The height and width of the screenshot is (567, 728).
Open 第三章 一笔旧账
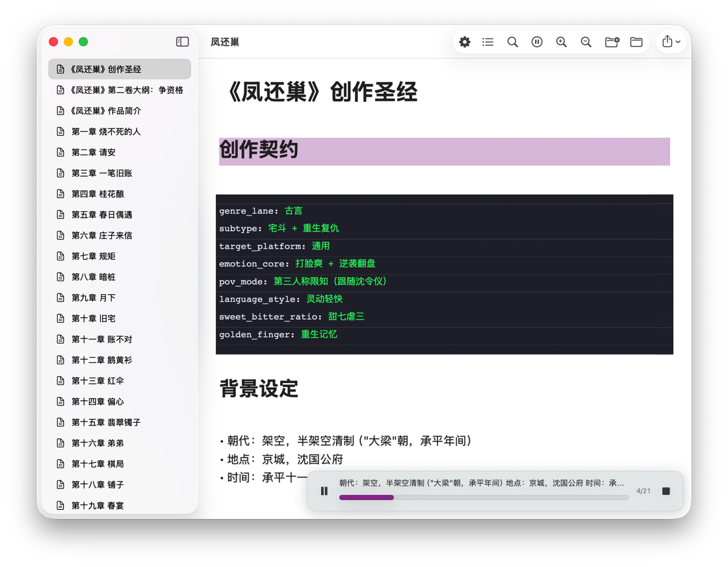tap(120, 173)
